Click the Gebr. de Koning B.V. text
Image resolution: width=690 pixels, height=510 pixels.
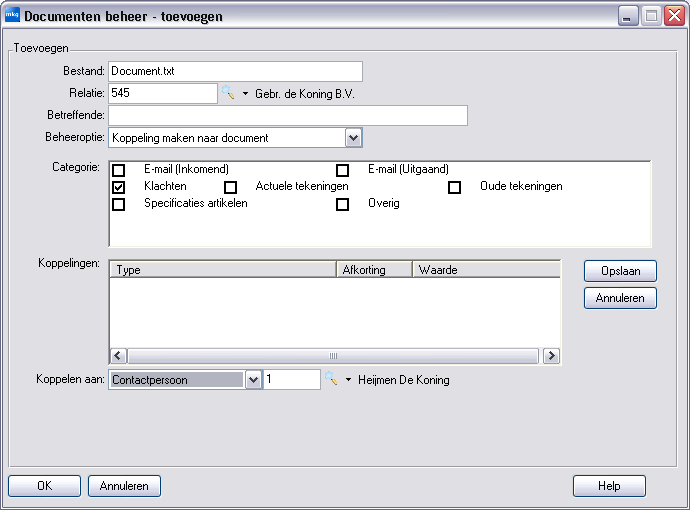click(305, 94)
